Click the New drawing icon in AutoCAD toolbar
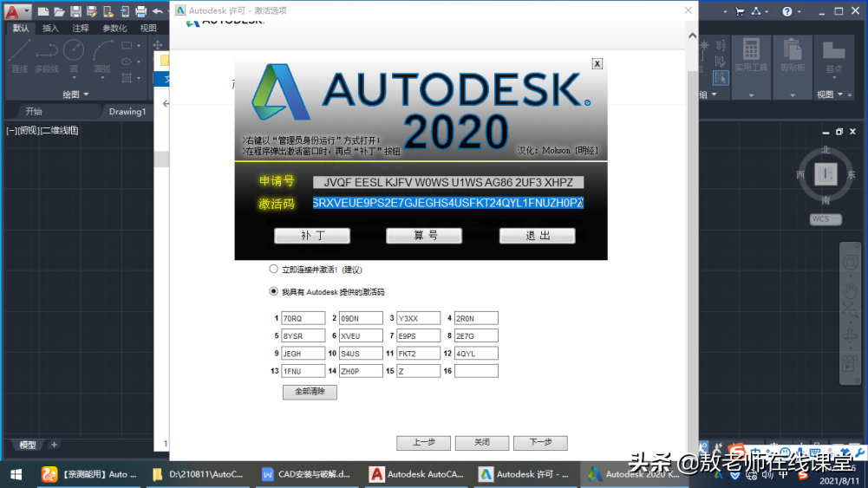This screenshot has height=488, width=868. (42, 11)
